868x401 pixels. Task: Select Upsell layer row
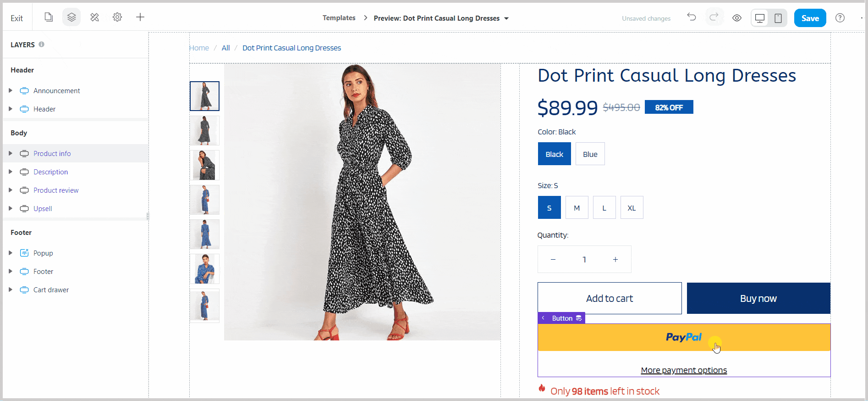(76, 209)
